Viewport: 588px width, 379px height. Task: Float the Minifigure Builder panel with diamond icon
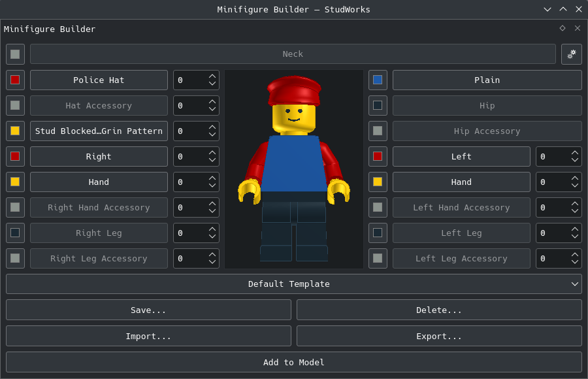[563, 28]
